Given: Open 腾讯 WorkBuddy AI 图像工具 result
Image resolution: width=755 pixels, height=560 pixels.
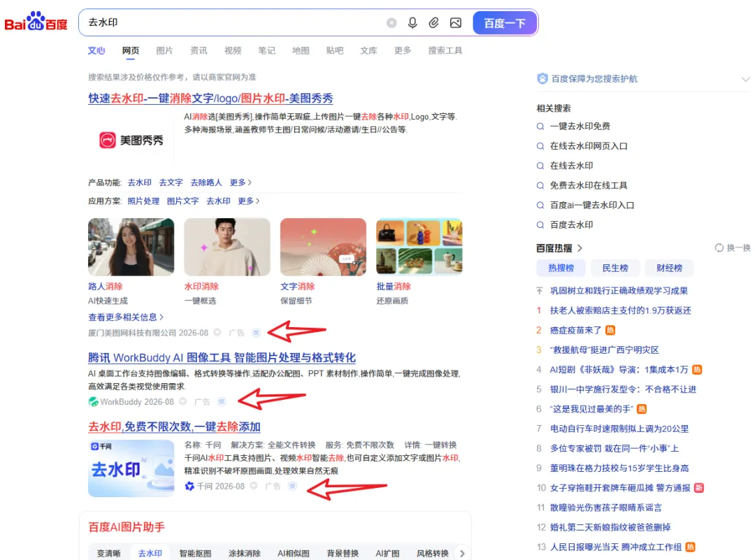Looking at the screenshot, I should click(222, 358).
